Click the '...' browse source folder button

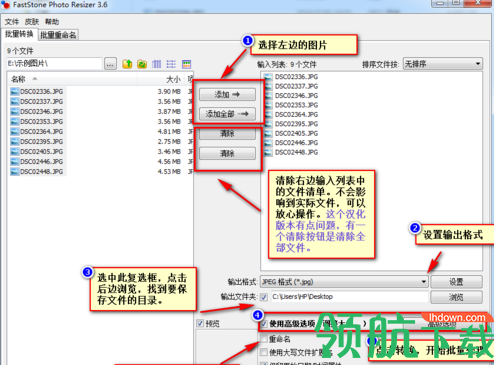(110, 63)
